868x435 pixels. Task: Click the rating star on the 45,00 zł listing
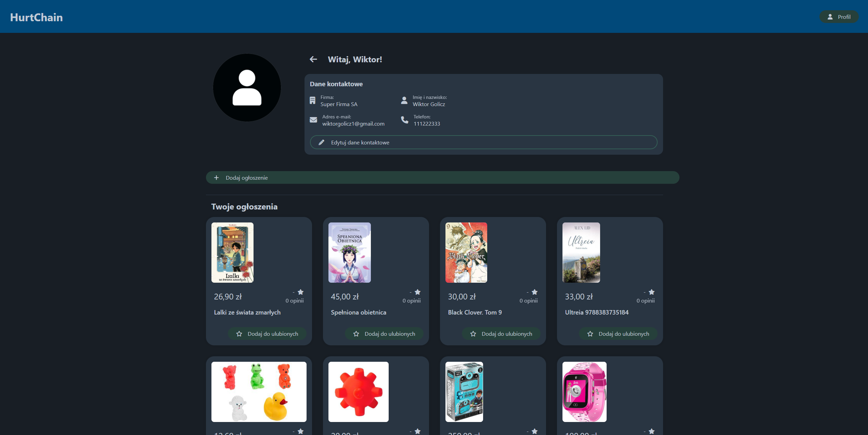pyautogui.click(x=417, y=292)
